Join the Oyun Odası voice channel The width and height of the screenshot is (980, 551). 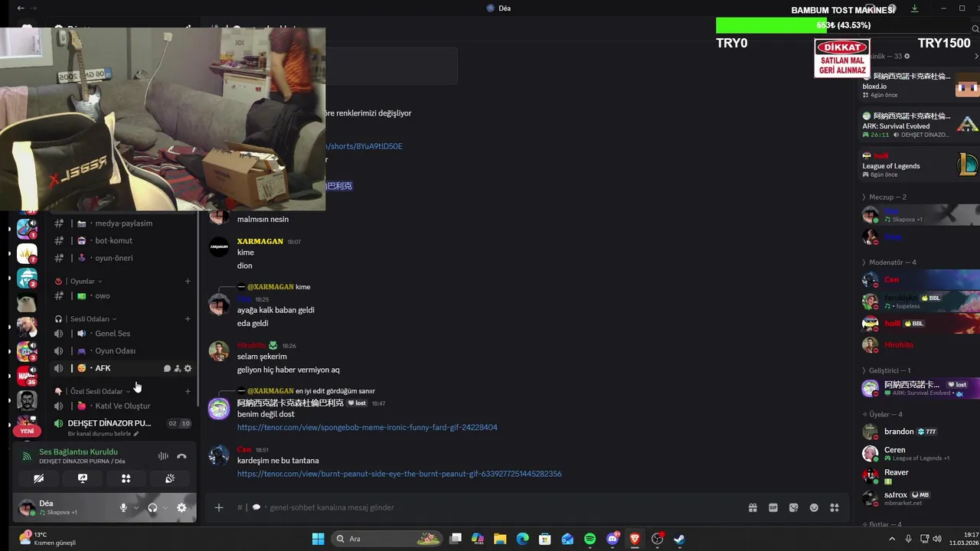coord(122,350)
